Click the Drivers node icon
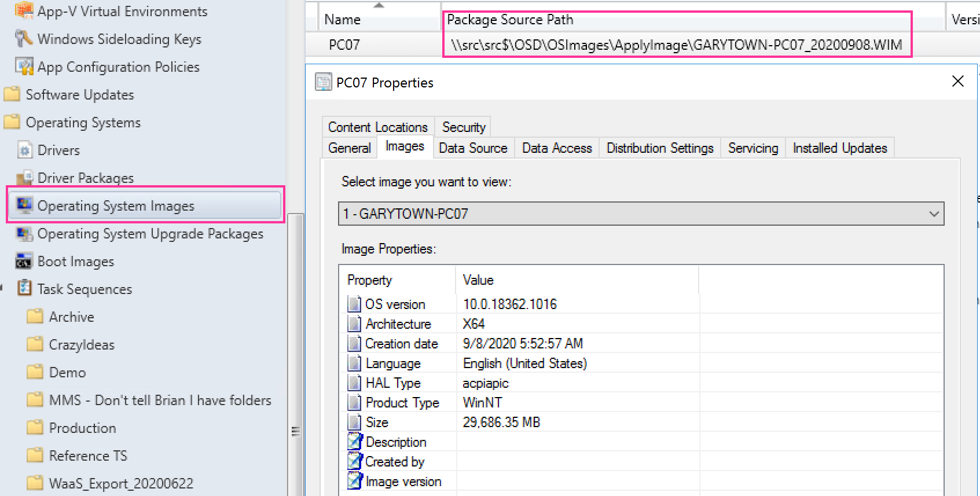The height and width of the screenshot is (496, 980). click(x=24, y=150)
